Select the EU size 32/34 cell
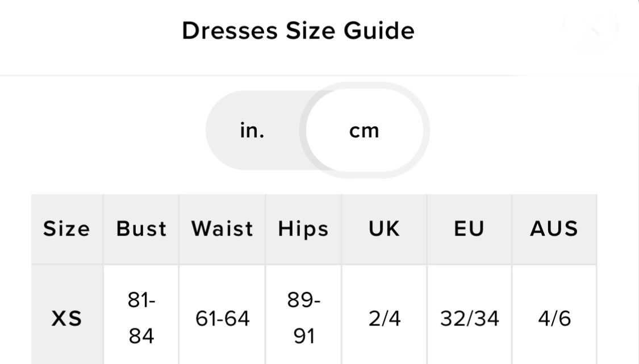The image size is (639, 364). click(469, 319)
